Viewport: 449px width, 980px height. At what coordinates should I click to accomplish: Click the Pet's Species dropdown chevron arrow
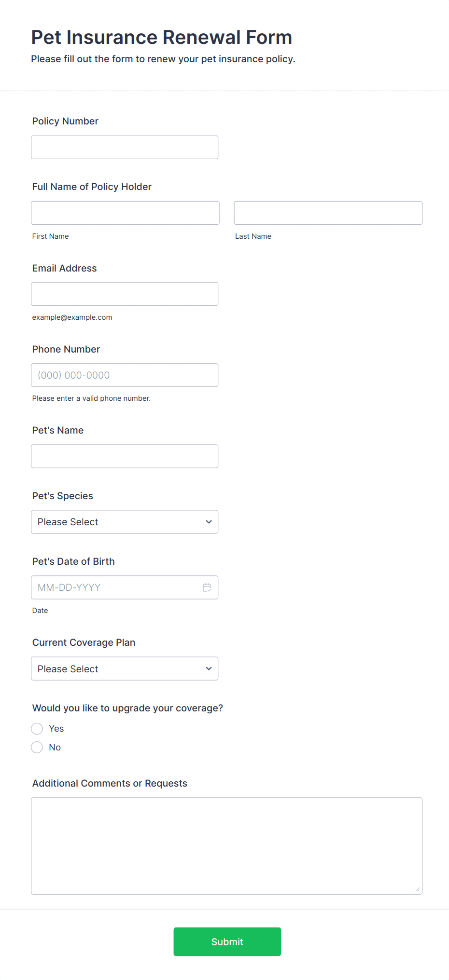209,522
